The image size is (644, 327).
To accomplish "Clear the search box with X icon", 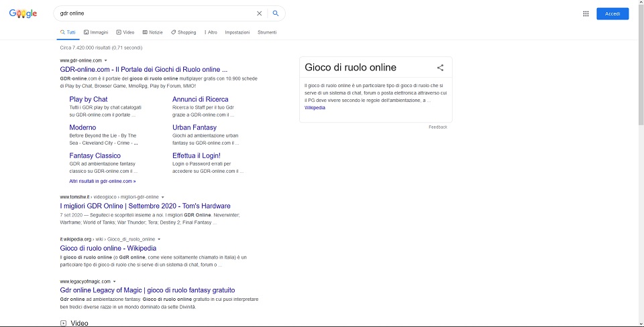I will coord(260,13).
